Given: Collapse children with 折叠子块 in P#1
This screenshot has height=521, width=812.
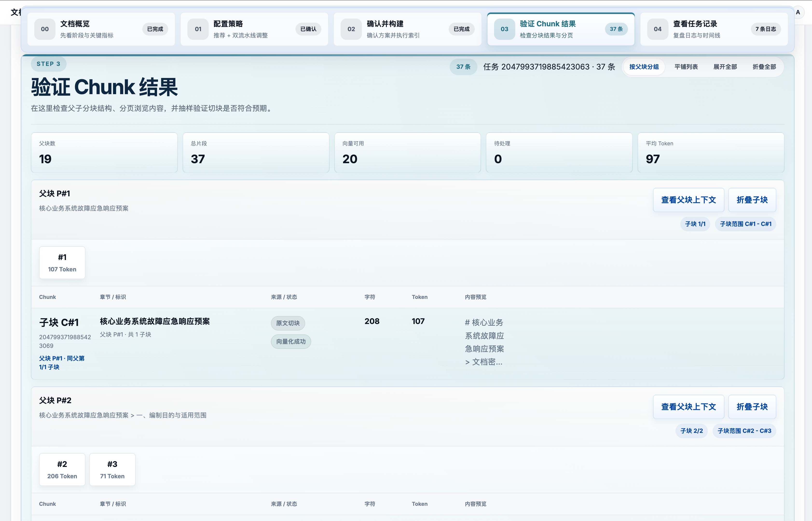Looking at the screenshot, I should (x=752, y=200).
